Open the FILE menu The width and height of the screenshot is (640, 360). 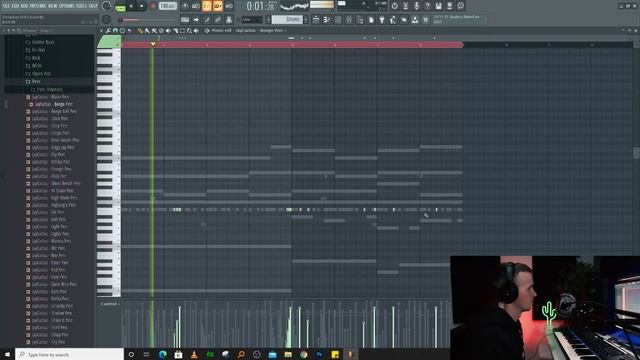tap(6, 6)
